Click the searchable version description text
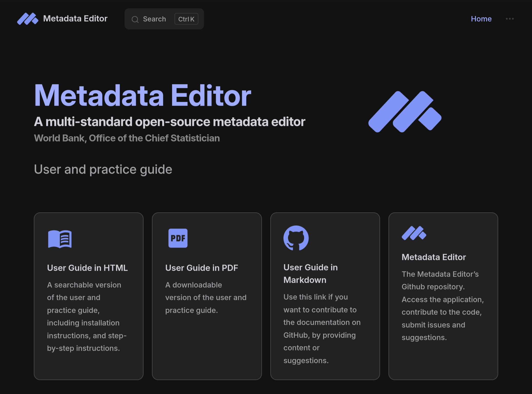Screen dimensions: 532x394 coord(87,317)
